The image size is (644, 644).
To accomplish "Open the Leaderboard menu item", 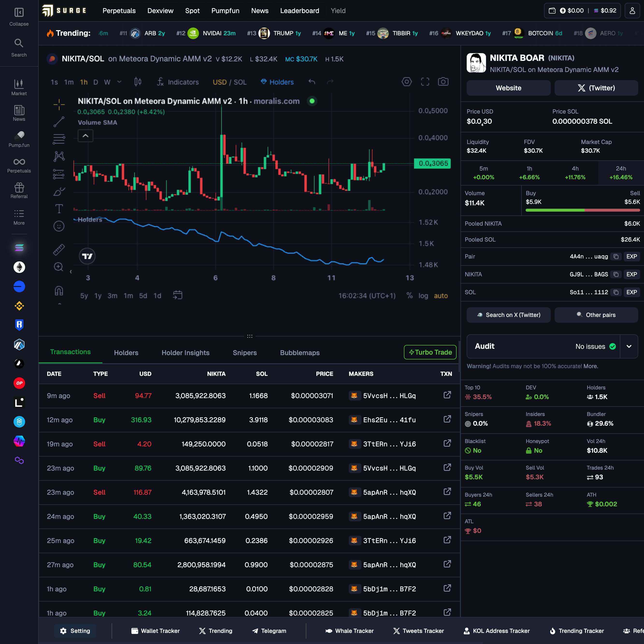I will click(299, 11).
